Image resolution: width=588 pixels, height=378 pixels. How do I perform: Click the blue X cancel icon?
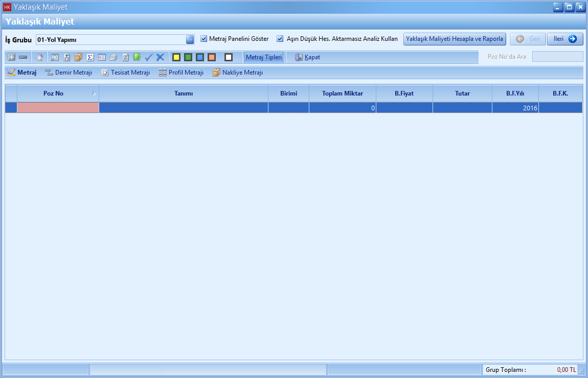[160, 57]
